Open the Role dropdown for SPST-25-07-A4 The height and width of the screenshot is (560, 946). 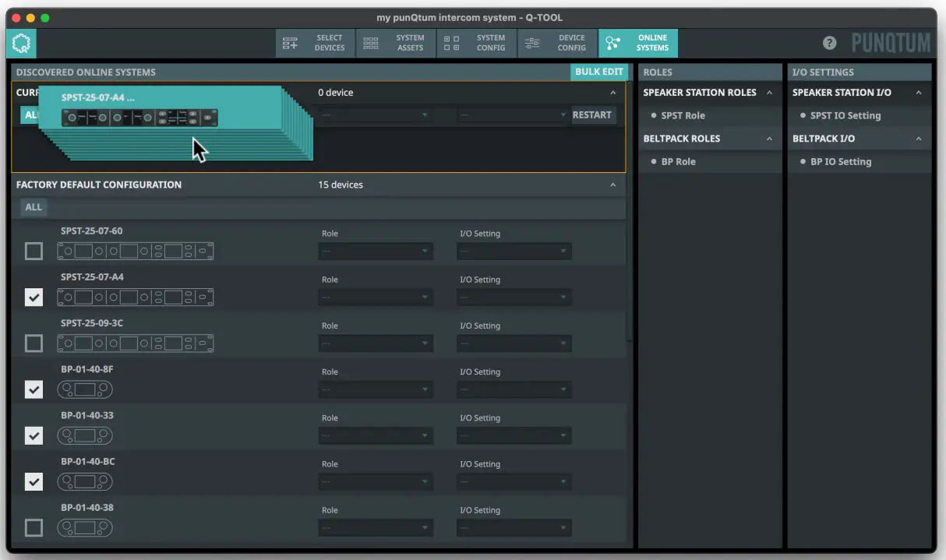tap(376, 297)
